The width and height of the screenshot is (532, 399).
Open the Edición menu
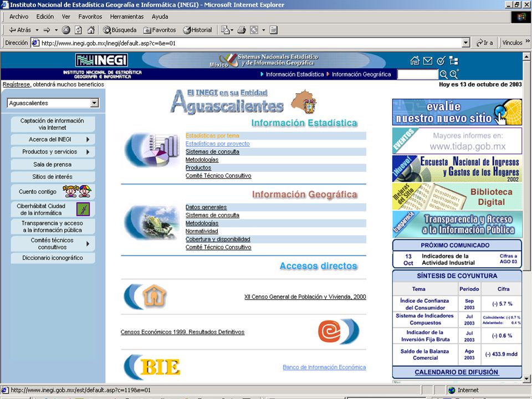click(x=45, y=17)
